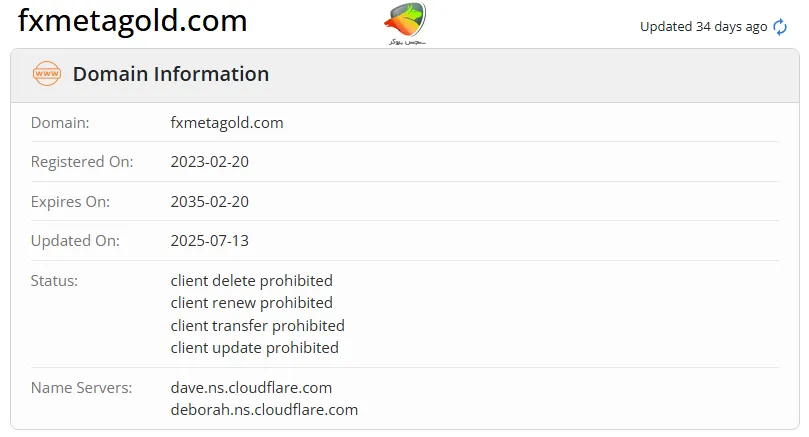Click the client update prohibited status
The image size is (809, 437).
coord(255,348)
